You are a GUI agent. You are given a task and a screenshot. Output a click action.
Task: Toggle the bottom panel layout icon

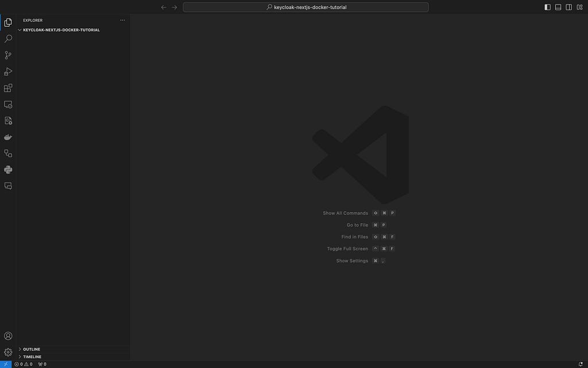pyautogui.click(x=558, y=7)
